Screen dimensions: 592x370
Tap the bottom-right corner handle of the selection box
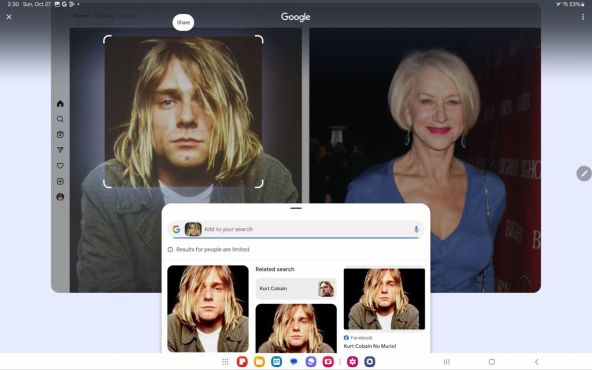pos(259,184)
